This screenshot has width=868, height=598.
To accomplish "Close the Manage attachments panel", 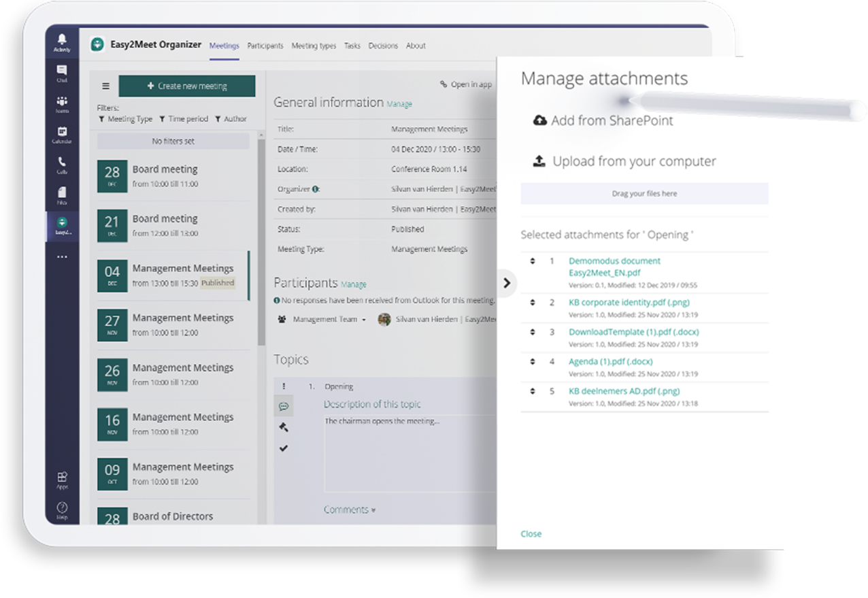I will pos(531,534).
